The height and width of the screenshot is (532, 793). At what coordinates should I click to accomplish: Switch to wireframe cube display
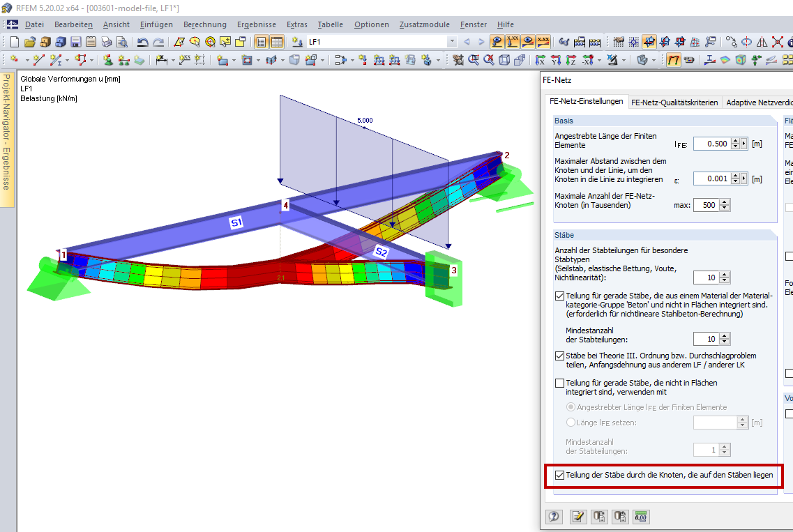point(504,60)
